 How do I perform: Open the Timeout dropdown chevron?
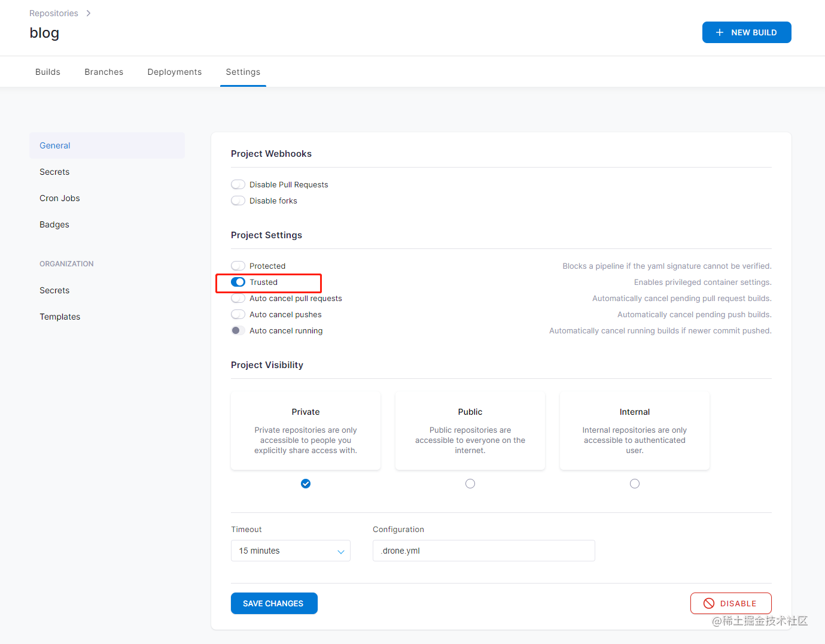click(340, 551)
